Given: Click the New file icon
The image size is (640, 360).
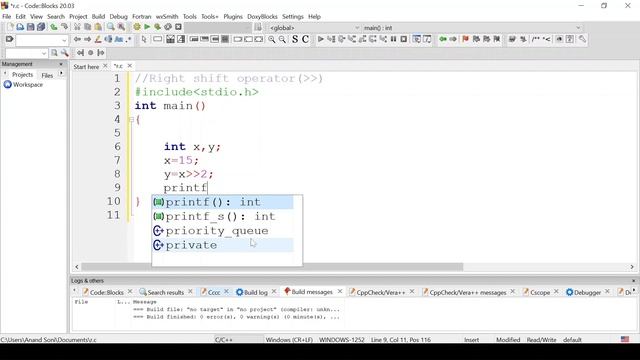Looking at the screenshot, I should [10, 27].
